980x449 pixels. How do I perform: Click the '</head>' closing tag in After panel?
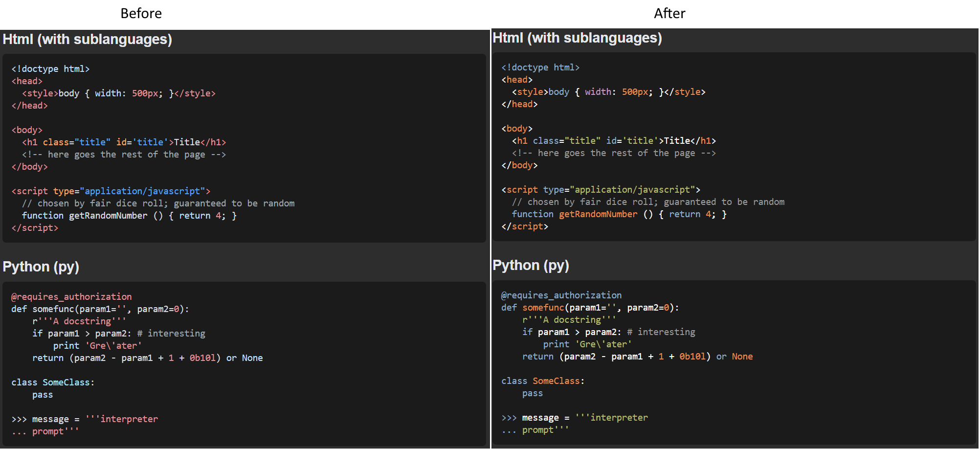(x=519, y=104)
